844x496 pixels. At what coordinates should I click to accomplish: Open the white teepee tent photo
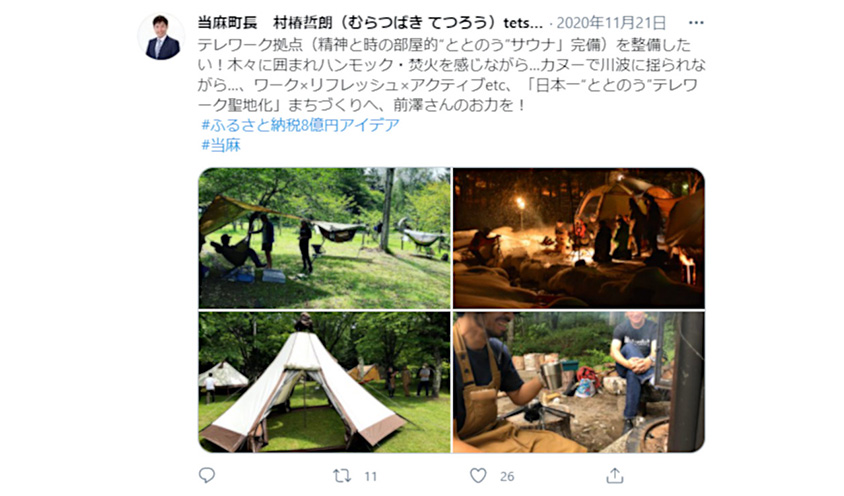(x=325, y=382)
